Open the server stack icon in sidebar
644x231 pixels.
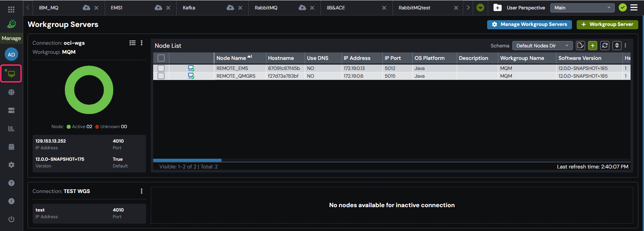point(11,110)
